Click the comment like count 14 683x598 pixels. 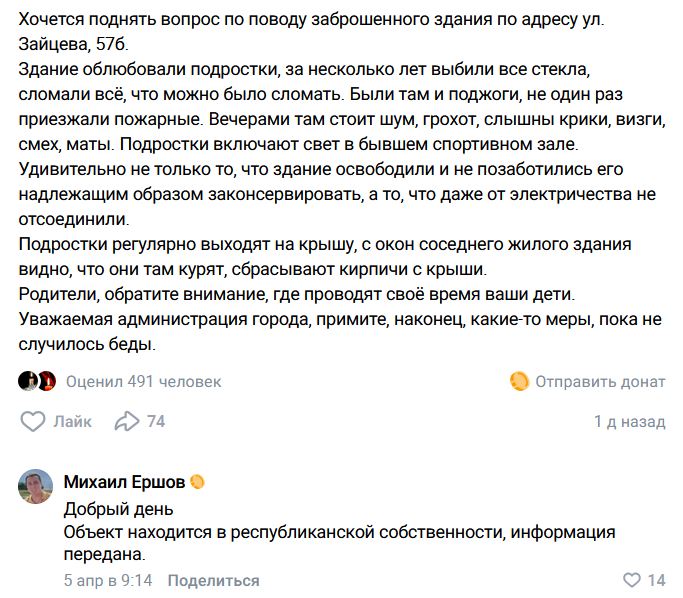click(657, 580)
